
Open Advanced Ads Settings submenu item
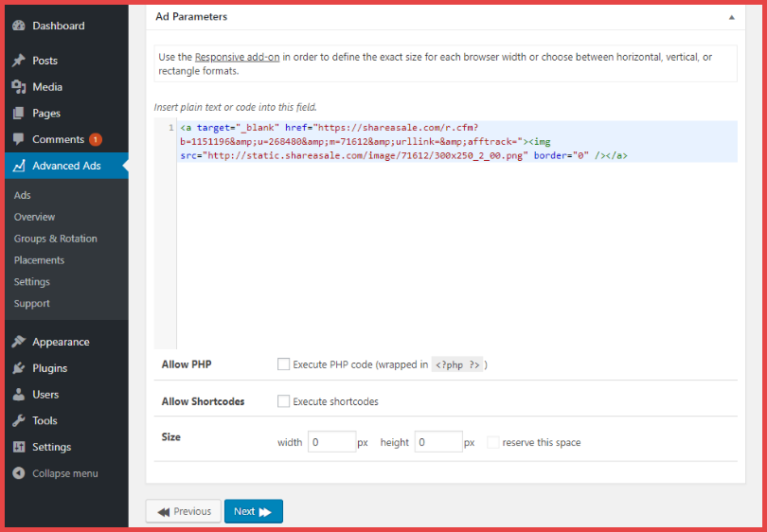point(32,282)
